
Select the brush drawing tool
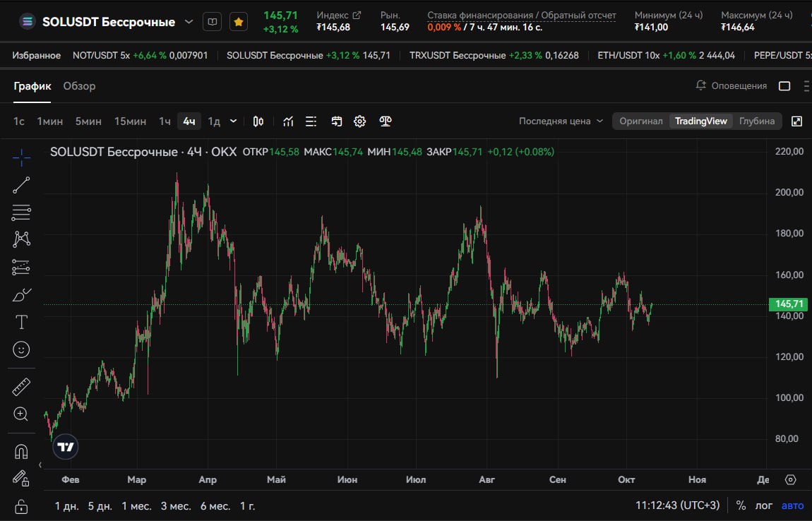point(21,294)
